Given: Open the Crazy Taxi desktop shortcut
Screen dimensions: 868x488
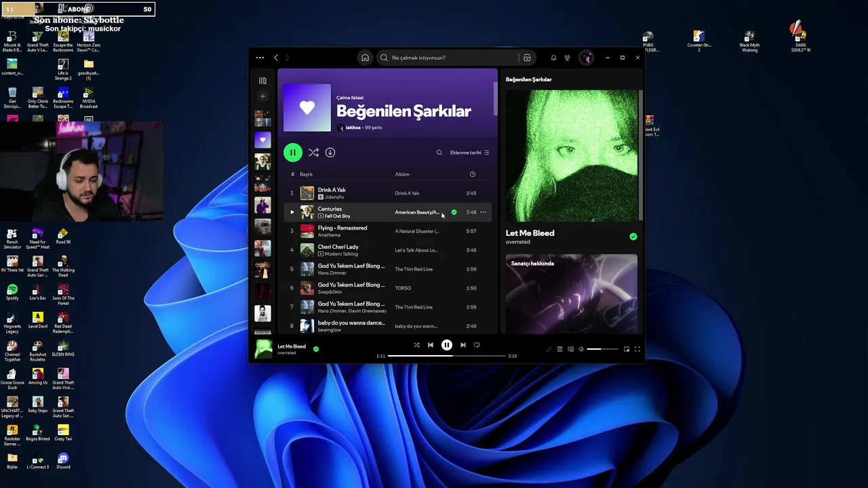Looking at the screenshot, I should click(63, 434).
